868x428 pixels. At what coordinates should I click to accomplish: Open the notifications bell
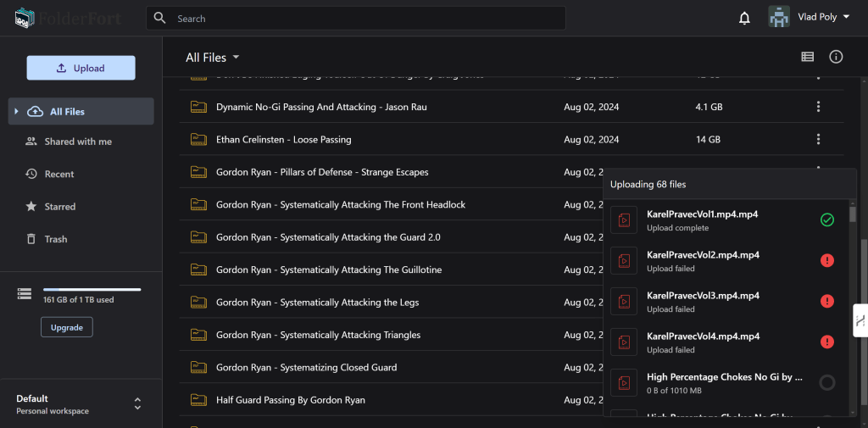click(744, 19)
